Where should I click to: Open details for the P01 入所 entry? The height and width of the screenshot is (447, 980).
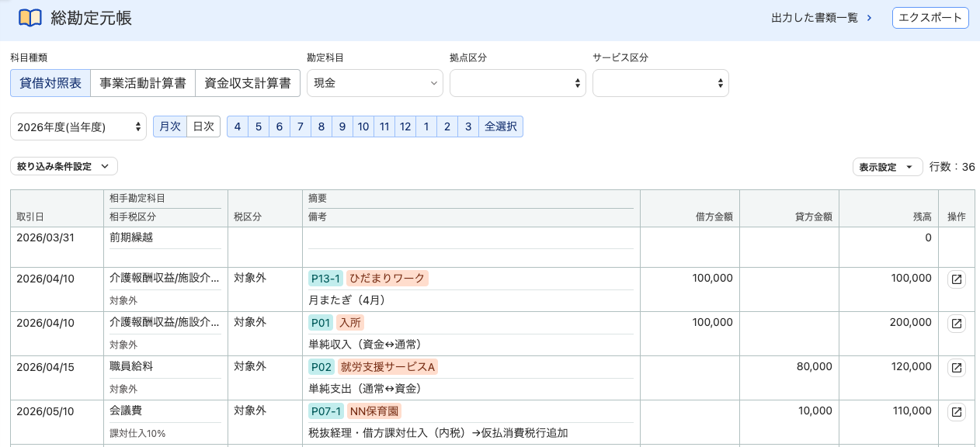957,323
